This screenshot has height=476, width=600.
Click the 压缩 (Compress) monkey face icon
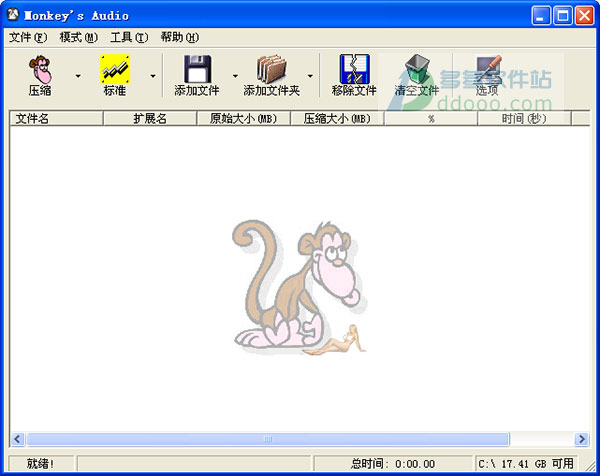coord(40,69)
